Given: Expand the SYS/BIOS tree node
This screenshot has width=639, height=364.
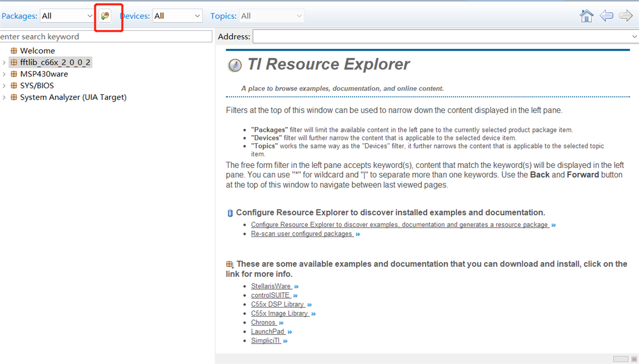Looking at the screenshot, I should tap(4, 86).
